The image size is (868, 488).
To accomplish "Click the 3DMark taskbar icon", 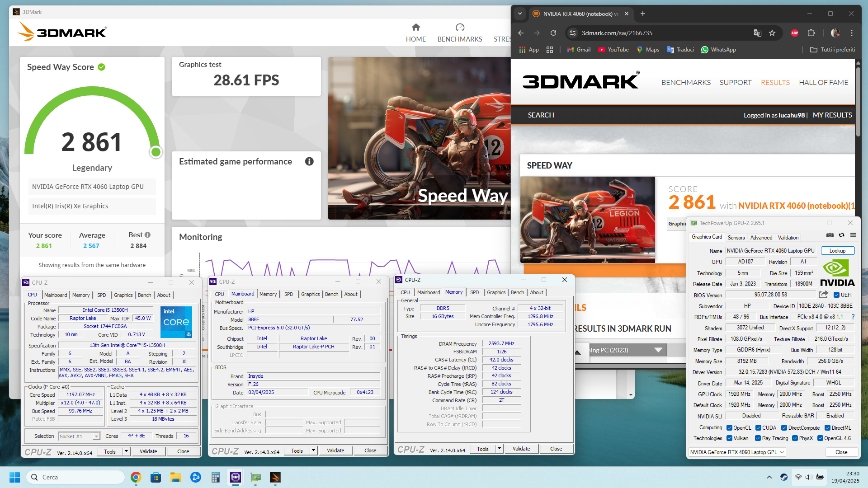I will coord(275,477).
